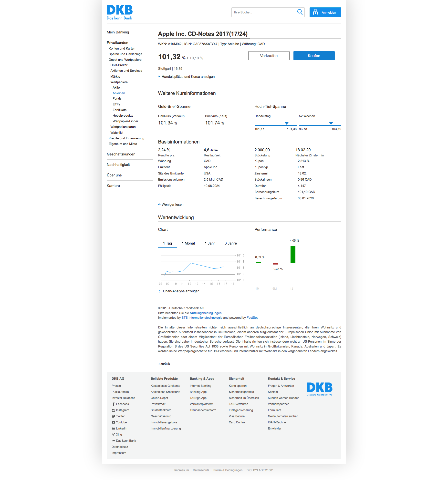This screenshot has width=448, height=480.
Task: Open the Visa Secure footer link
Action: click(x=237, y=416)
